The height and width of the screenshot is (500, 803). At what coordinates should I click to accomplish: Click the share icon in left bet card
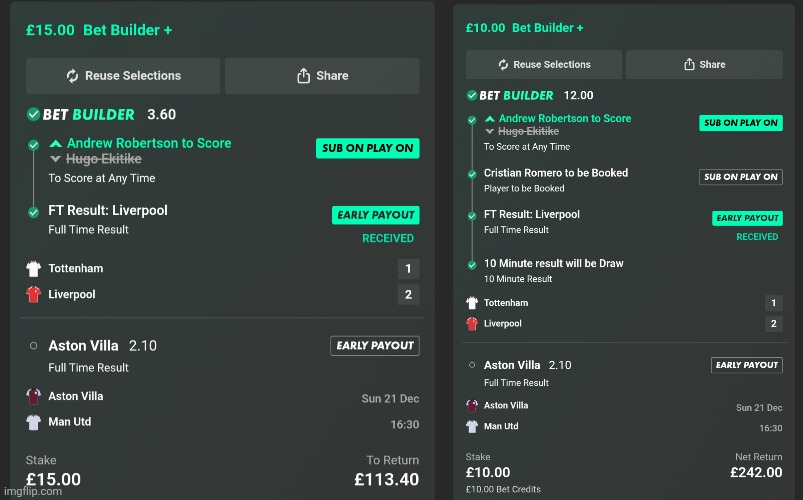pyautogui.click(x=304, y=76)
